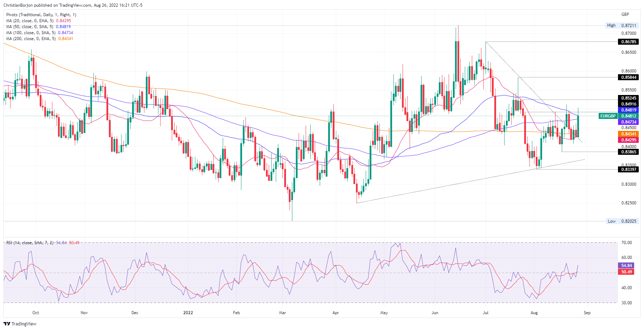Open the Pivots Traditional indicator legend
The height and width of the screenshot is (330, 644).
[x=41, y=15]
